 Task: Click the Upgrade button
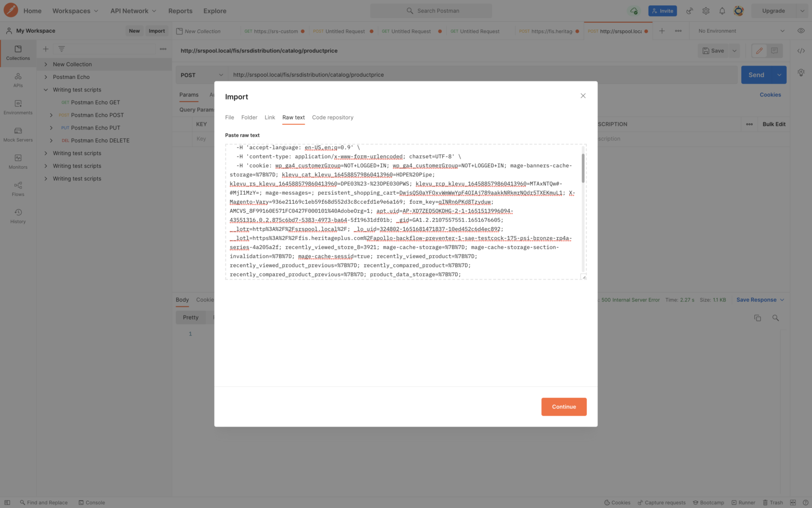pyautogui.click(x=773, y=11)
